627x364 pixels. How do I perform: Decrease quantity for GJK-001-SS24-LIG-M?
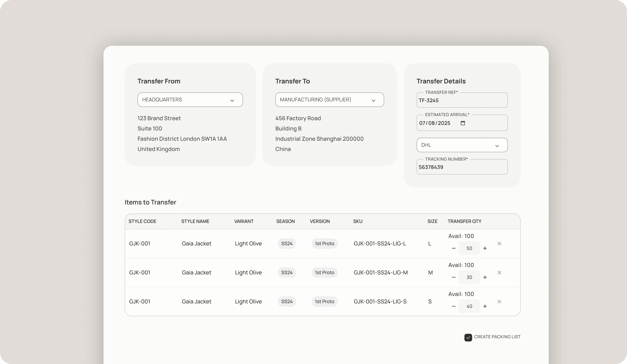click(454, 277)
